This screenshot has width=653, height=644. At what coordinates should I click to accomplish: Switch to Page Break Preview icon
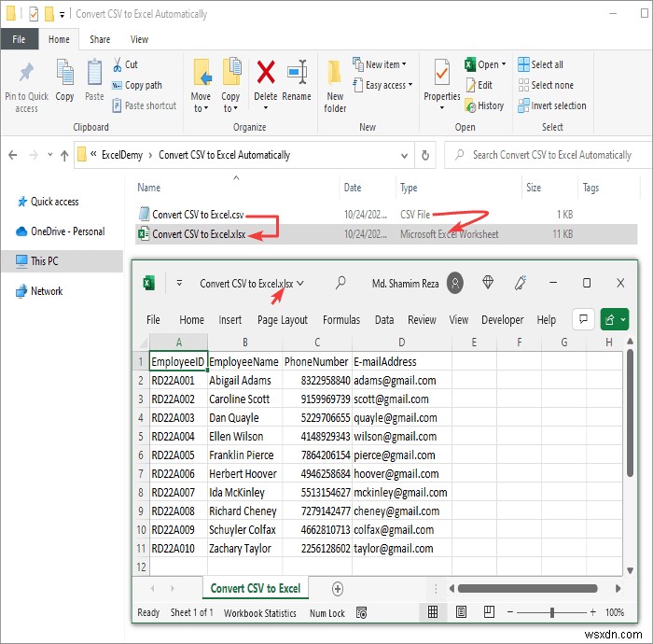pos(489,612)
